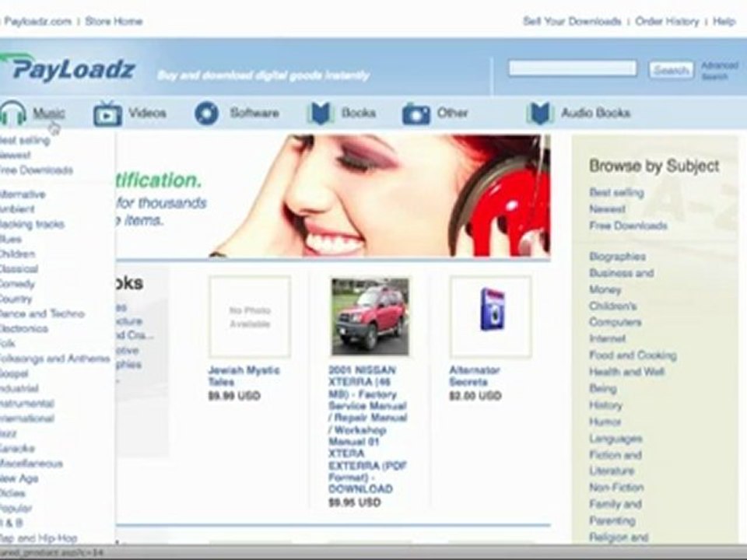Open the Alternator Secrets box thumbnail

click(x=491, y=317)
